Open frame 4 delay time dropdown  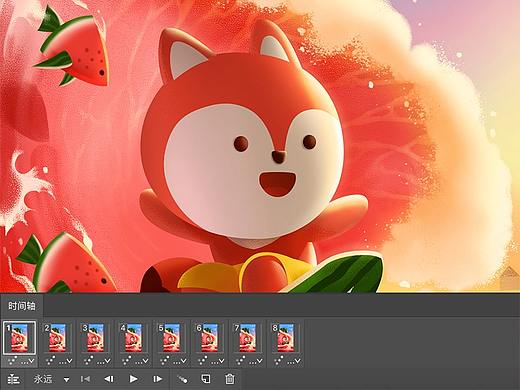(142, 361)
